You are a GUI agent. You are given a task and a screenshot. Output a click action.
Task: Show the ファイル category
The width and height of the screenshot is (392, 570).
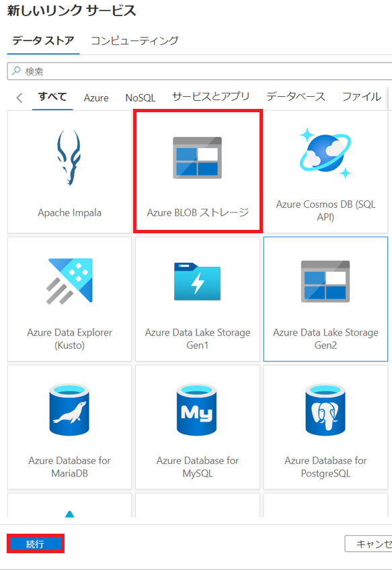pos(362,96)
